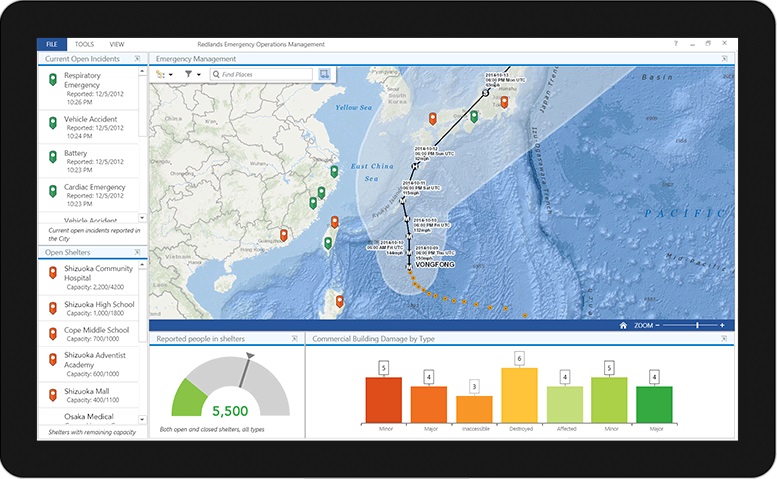Pop out the Reported people in shelters panel
Screen dimensions: 777x479
click(294, 339)
